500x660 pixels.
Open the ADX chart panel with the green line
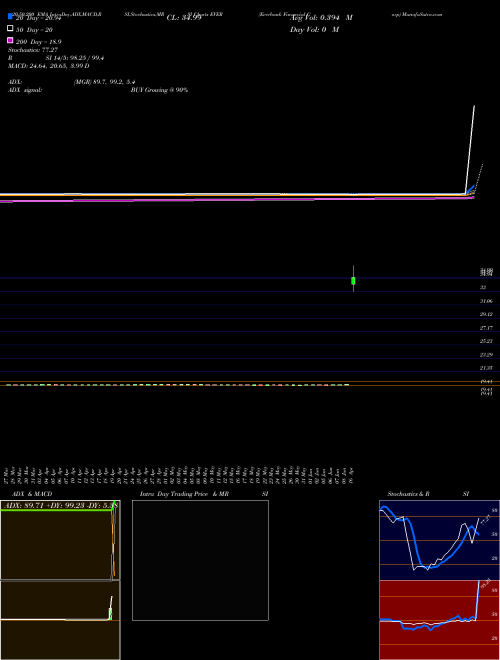pyautogui.click(x=60, y=540)
